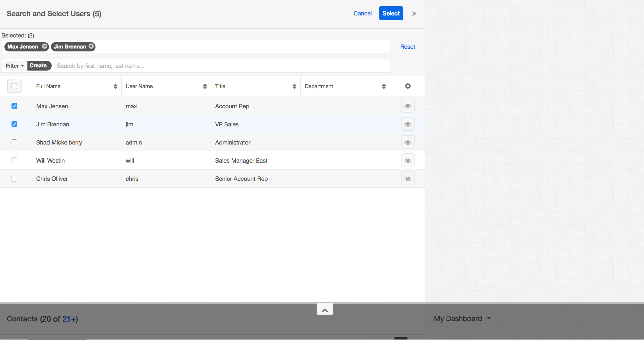644x340 pixels.
Task: Click Jim Brennan name cell
Action: point(52,124)
